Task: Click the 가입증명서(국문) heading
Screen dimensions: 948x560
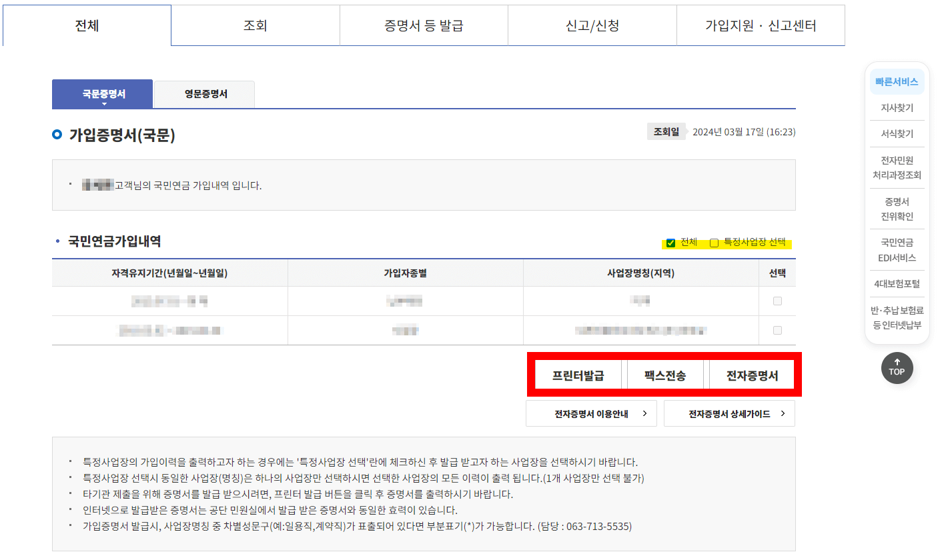Action: tap(122, 135)
